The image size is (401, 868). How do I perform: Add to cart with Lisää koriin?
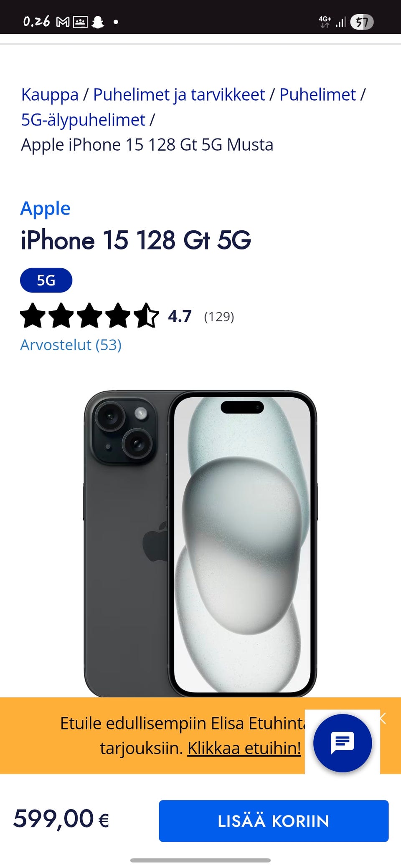coord(274,821)
